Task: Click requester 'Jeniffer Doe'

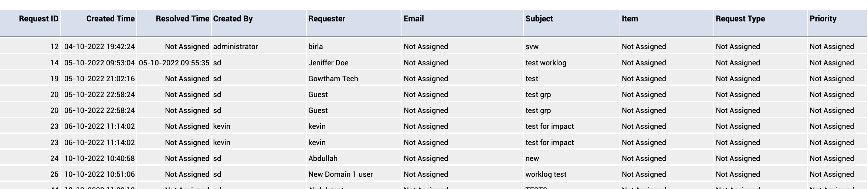Action: [x=328, y=63]
